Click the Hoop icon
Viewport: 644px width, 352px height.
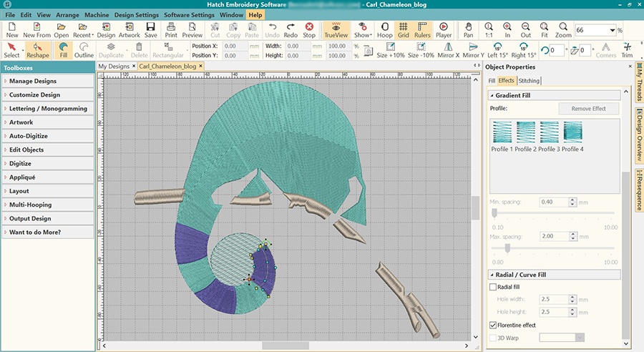point(385,29)
